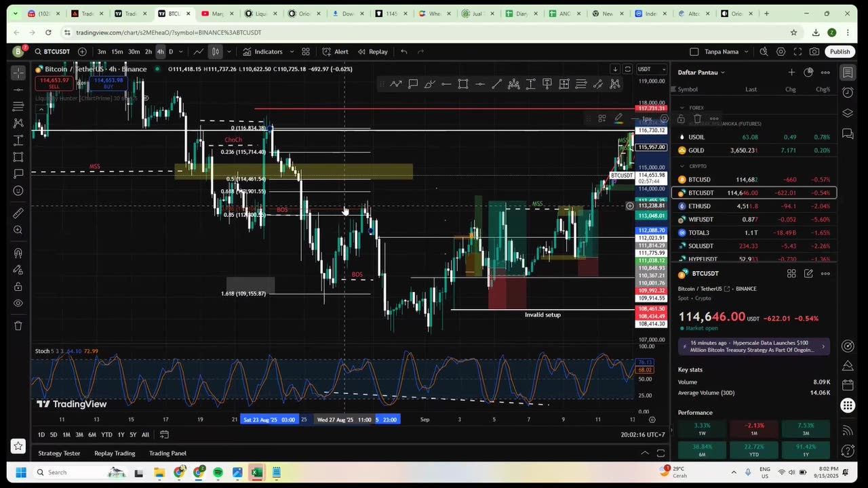Open the object tree layers icon in sidebar
Screen dimensions: 868x488
pyautogui.click(x=848, y=113)
